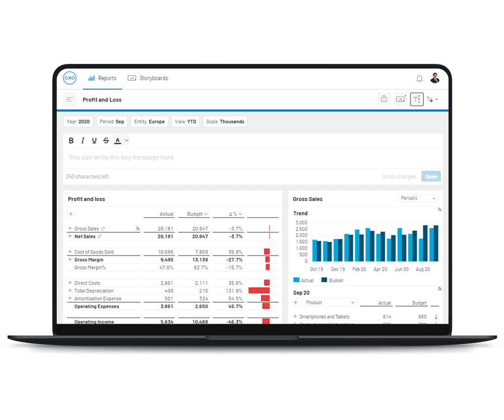
Task: Click the Gross Sales actual value 20,181
Action: (x=166, y=229)
